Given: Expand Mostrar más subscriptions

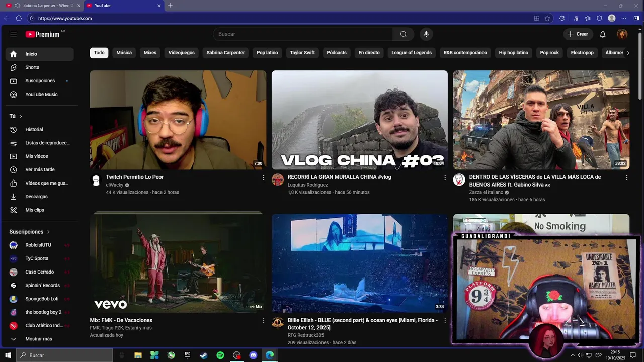Looking at the screenshot, I should (x=40, y=339).
